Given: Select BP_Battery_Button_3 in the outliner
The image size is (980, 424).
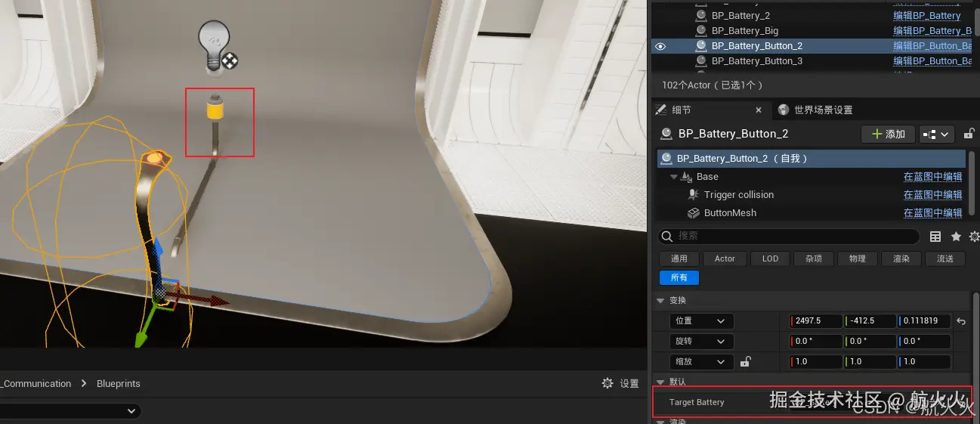Looking at the screenshot, I should coord(757,61).
